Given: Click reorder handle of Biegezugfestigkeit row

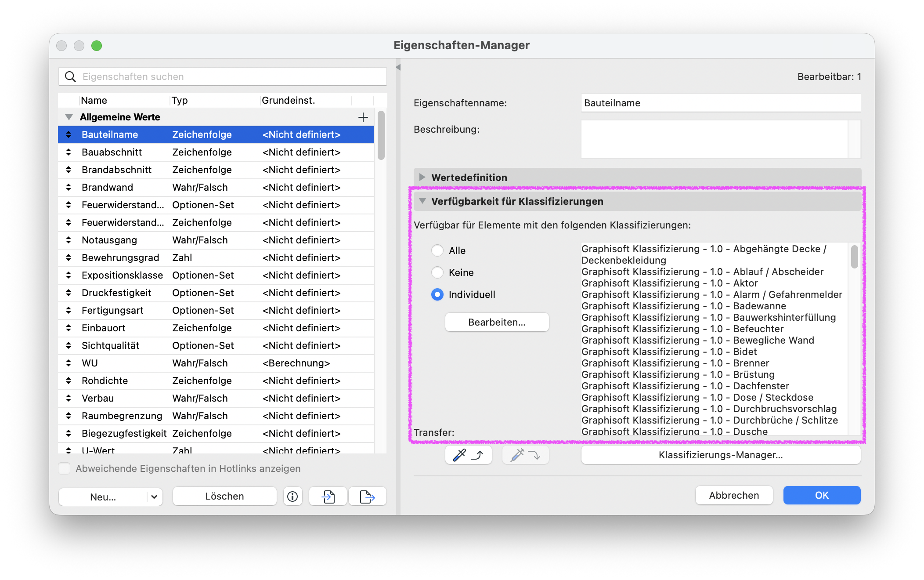Looking at the screenshot, I should (69, 433).
